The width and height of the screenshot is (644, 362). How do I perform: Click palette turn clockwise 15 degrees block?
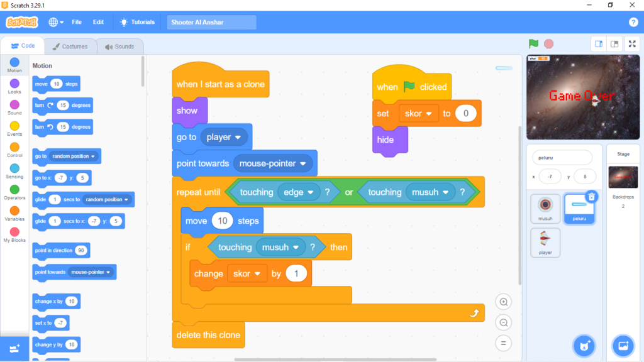tap(62, 106)
